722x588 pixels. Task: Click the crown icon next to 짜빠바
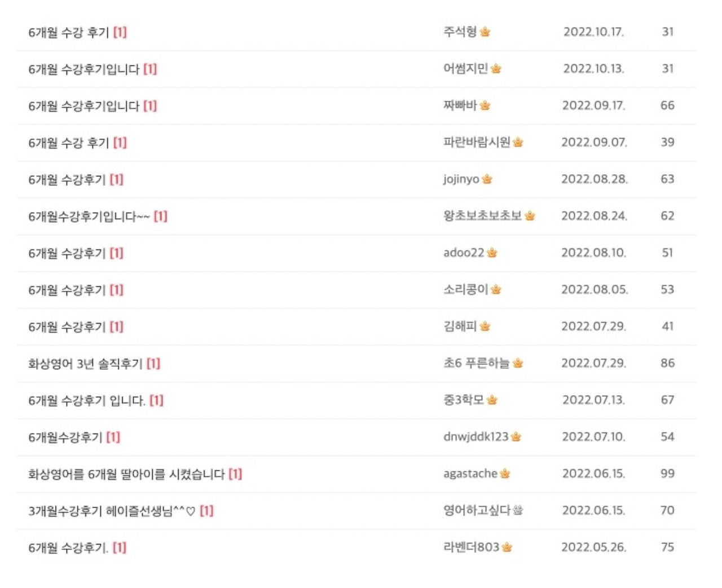[x=486, y=105]
